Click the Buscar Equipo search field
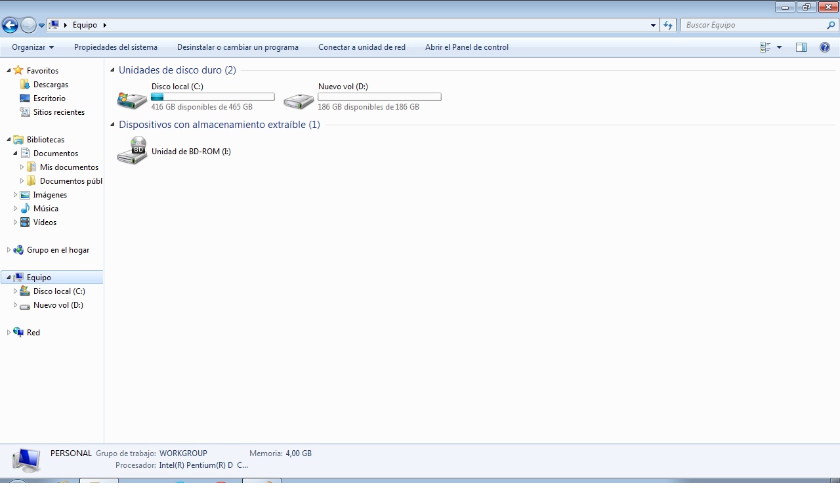 tap(753, 25)
